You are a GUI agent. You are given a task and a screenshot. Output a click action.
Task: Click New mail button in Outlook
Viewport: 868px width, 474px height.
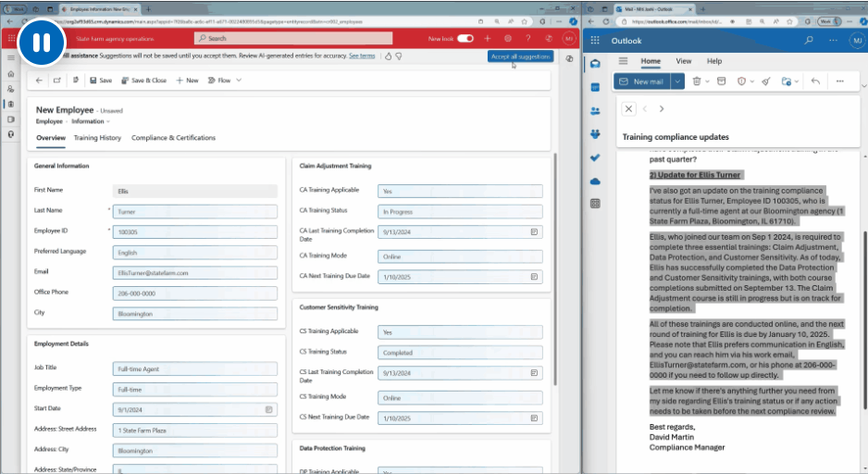pyautogui.click(x=642, y=81)
